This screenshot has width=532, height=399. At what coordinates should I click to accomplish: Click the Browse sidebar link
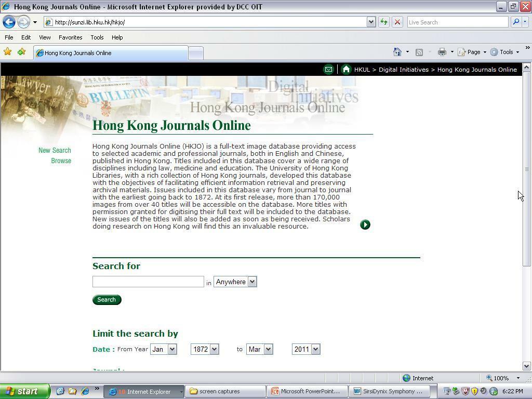pyautogui.click(x=61, y=161)
